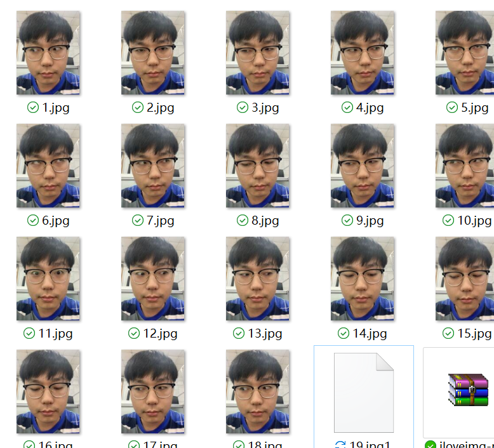The height and width of the screenshot is (448, 494).
Task: Click the file name label 14.jpg
Action: [370, 334]
